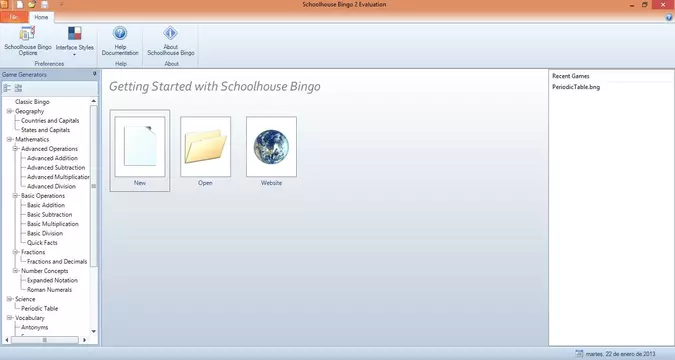The image size is (675, 360).
Task: Click the Open folder quick access icon
Action: point(32,5)
